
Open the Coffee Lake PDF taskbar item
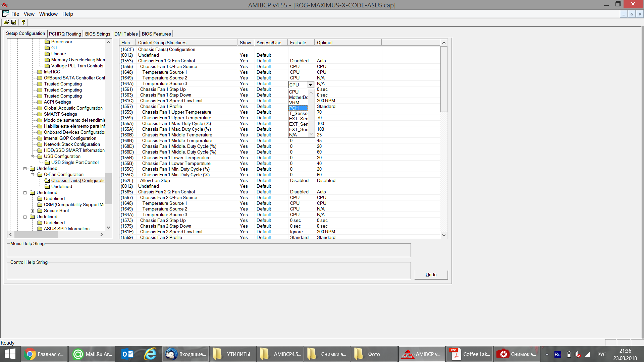[470, 354]
